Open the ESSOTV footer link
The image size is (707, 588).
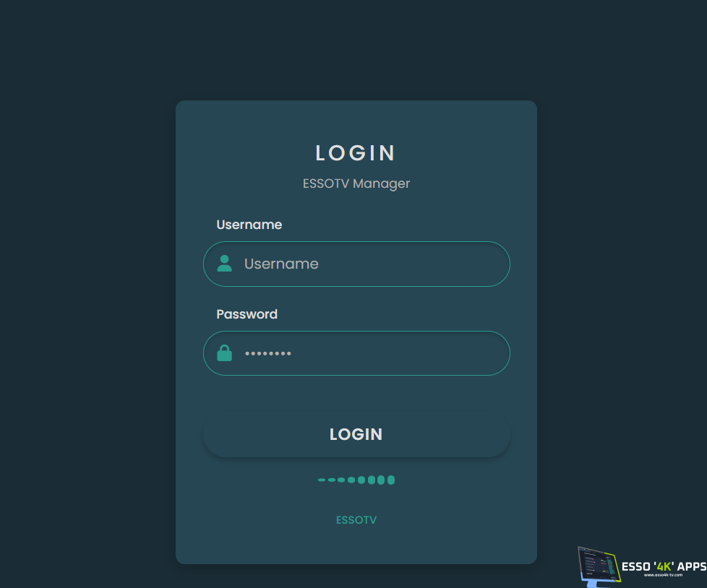(356, 520)
